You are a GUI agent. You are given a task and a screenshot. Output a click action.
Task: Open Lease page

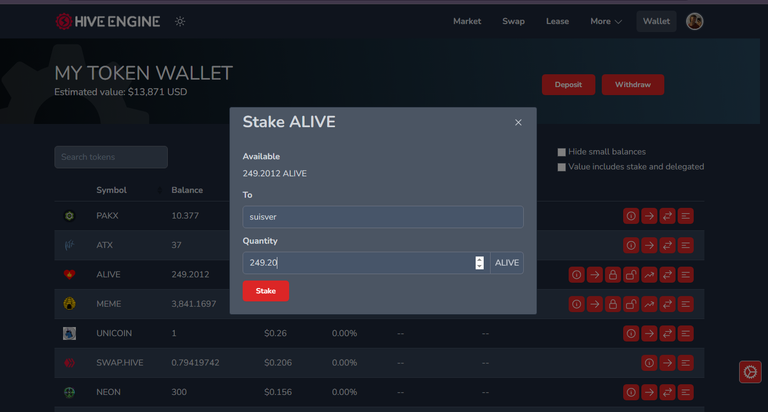click(x=557, y=22)
